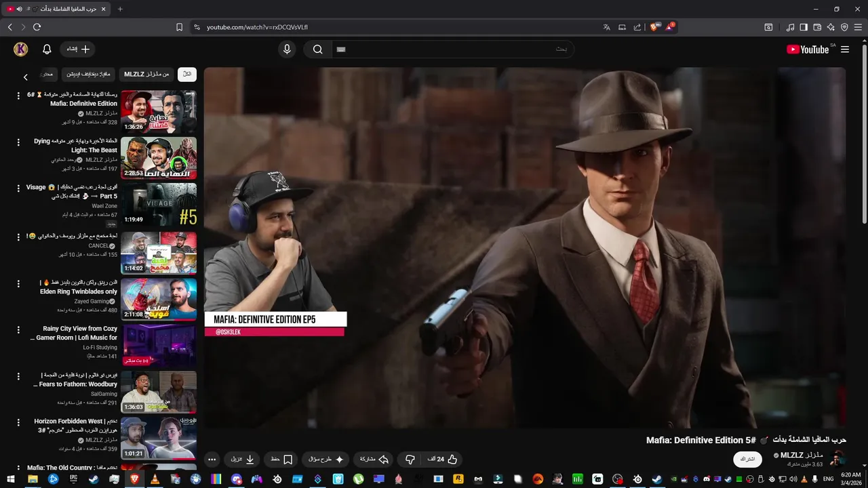The width and height of the screenshot is (868, 488).
Task: Go back in browser
Action: [10, 27]
